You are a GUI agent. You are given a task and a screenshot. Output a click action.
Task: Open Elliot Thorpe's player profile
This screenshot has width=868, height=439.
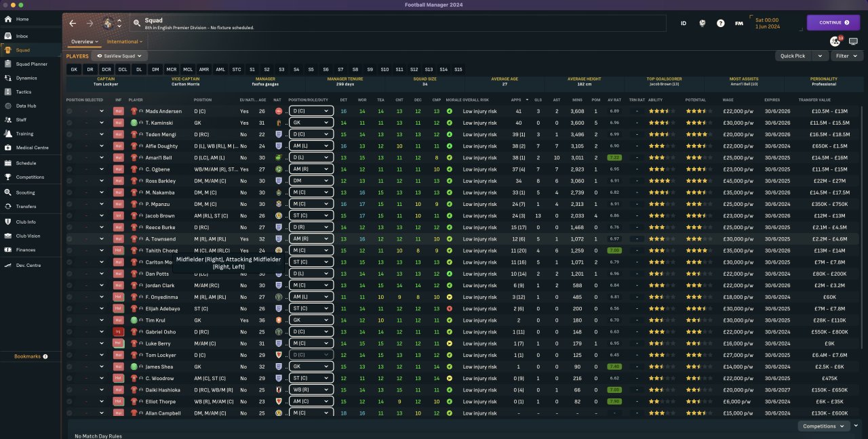161,401
